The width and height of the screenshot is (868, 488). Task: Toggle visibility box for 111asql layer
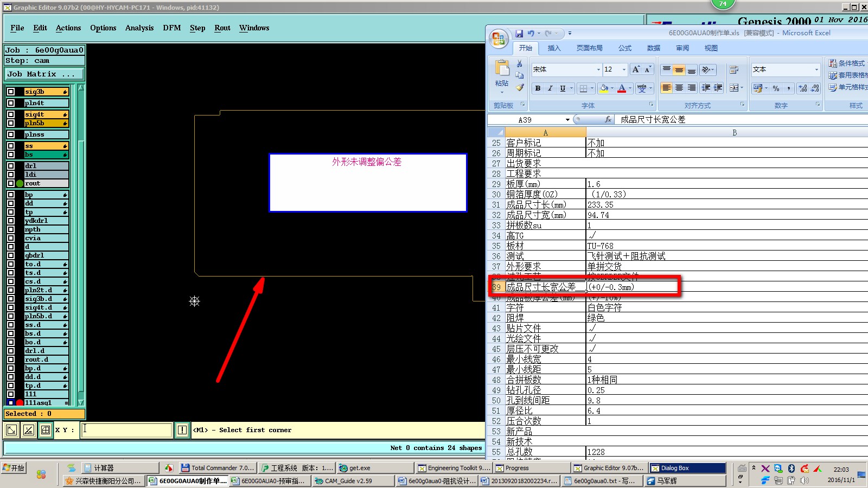point(11,403)
